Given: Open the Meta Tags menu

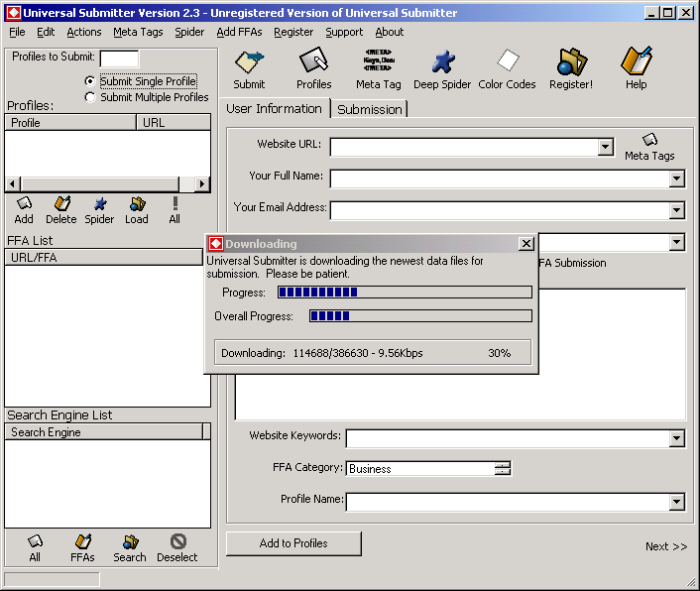Looking at the screenshot, I should coord(138,32).
